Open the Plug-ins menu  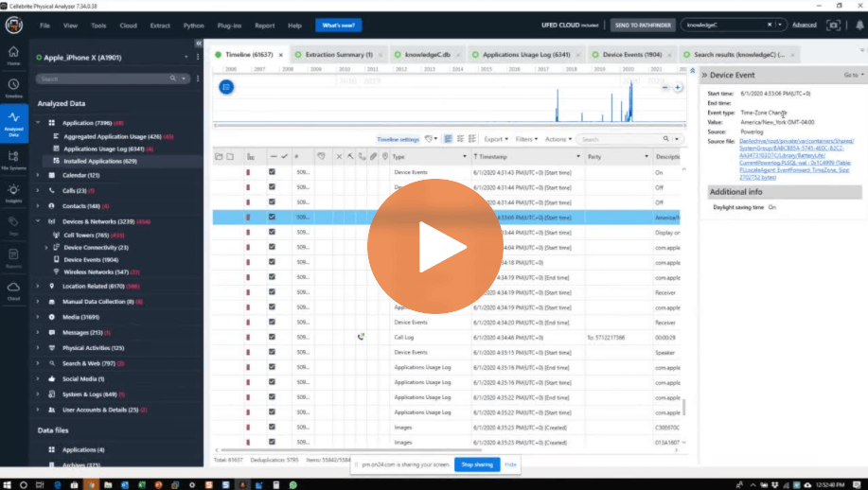tap(229, 26)
